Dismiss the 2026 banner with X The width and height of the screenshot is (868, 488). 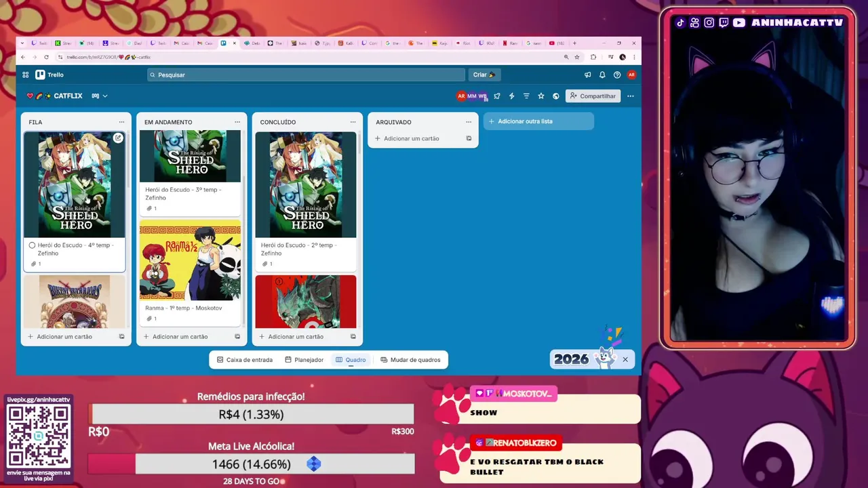[625, 359]
